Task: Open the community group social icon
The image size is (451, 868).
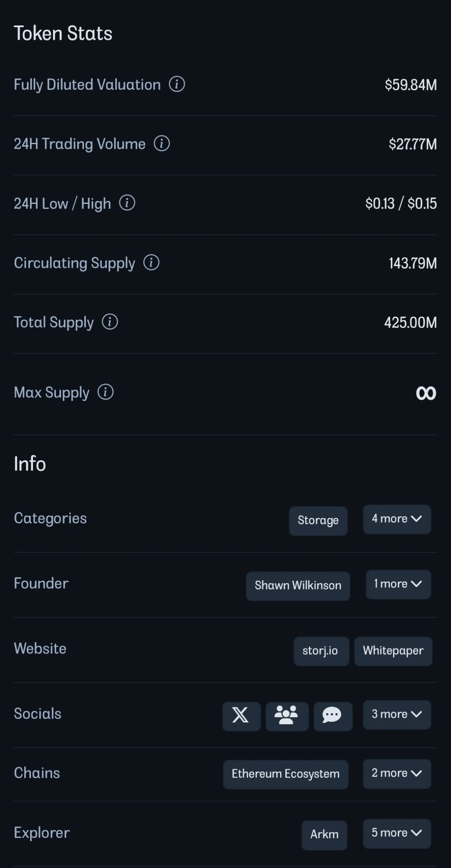Action: (x=287, y=716)
